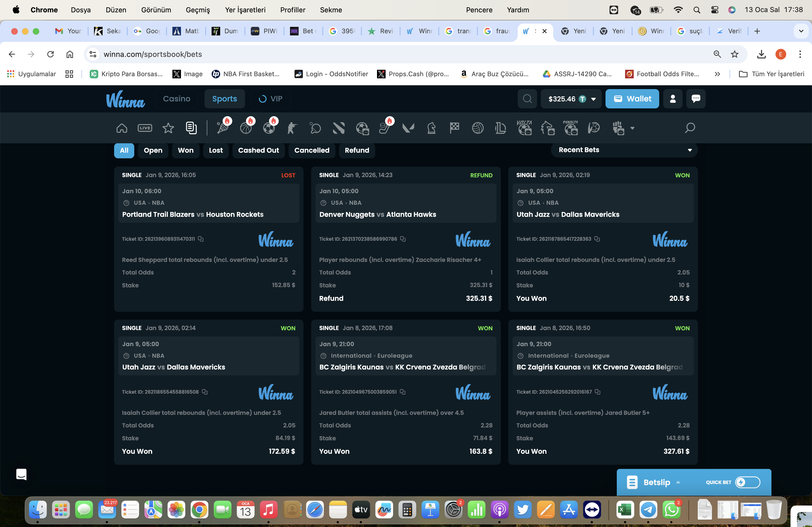Filter bets by Open
Viewport: 812px width, 527px height.
[153, 150]
